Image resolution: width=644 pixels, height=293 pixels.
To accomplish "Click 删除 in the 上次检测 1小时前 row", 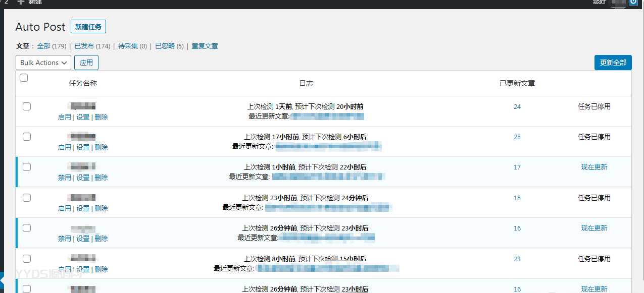I will pyautogui.click(x=101, y=178).
